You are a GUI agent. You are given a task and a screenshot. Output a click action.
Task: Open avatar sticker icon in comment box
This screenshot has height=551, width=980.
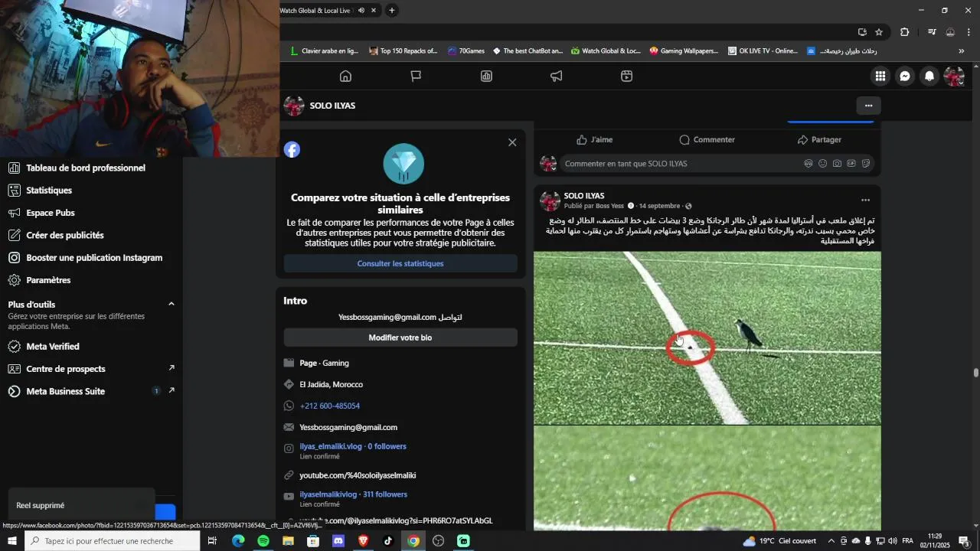tap(808, 164)
